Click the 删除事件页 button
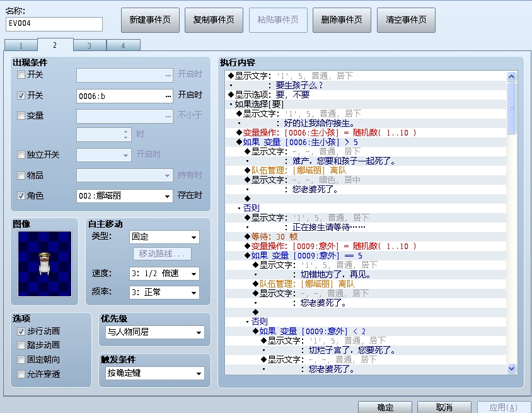This screenshot has height=413, width=532. (342, 20)
